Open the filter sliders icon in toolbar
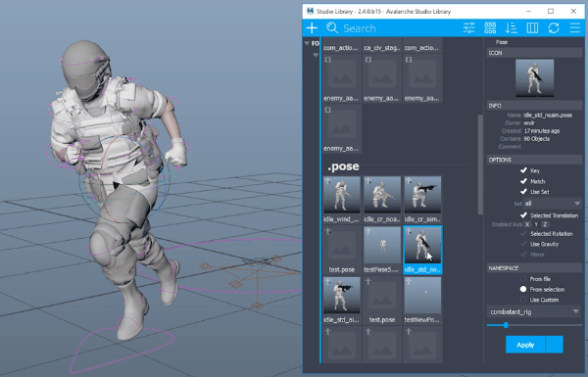The height and width of the screenshot is (377, 588). point(468,27)
